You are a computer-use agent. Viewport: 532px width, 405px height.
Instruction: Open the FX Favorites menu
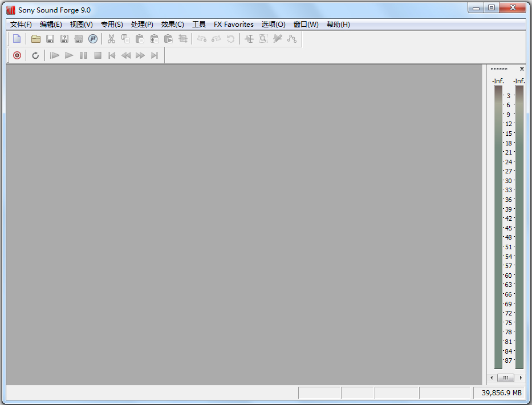[234, 25]
